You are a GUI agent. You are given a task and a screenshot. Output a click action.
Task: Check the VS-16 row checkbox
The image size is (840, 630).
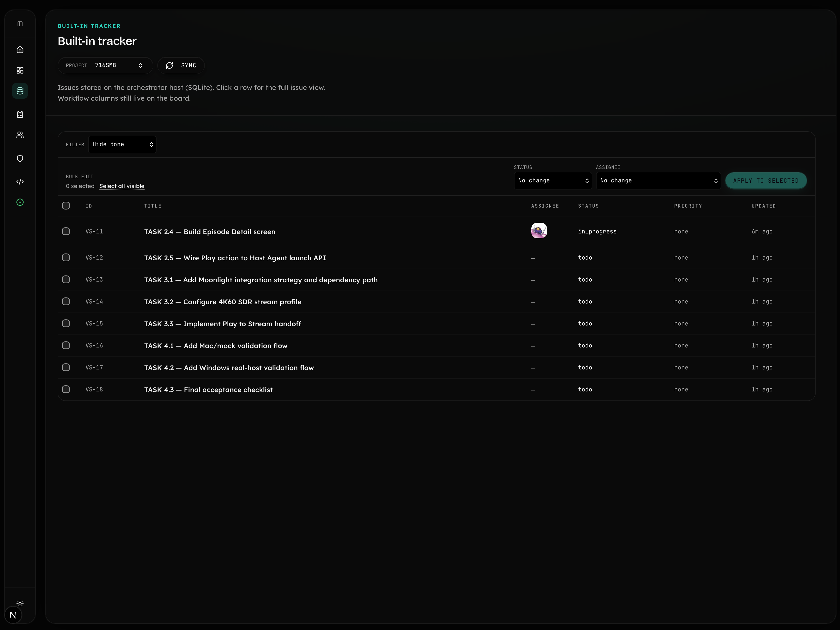[66, 346]
